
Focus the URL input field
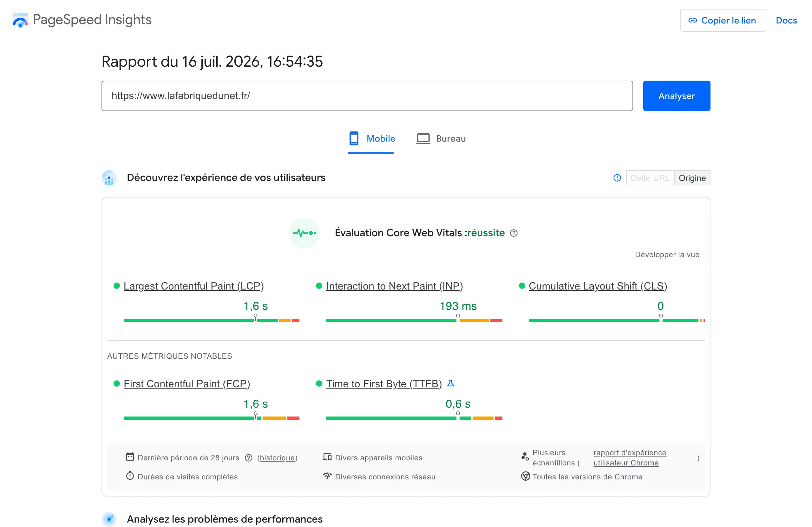point(367,96)
